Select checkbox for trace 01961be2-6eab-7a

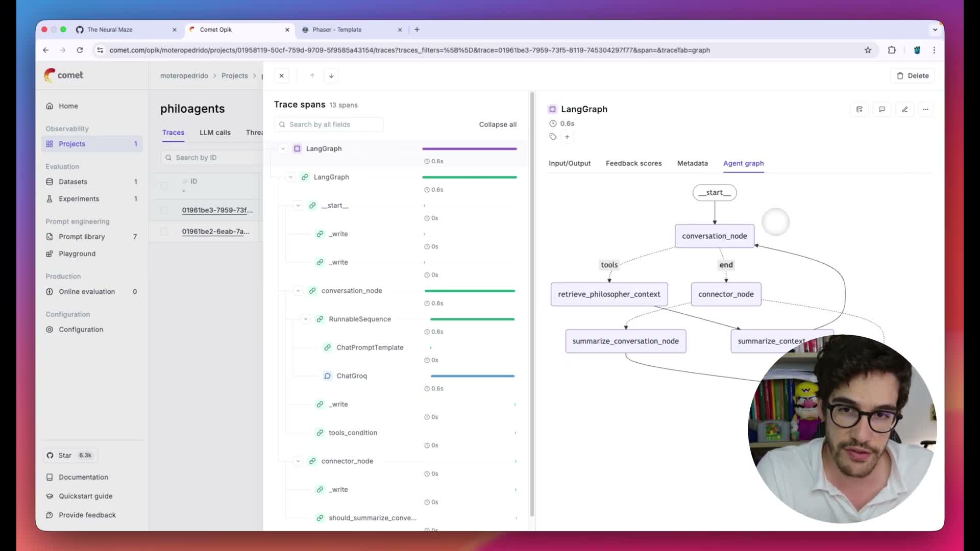click(x=164, y=232)
